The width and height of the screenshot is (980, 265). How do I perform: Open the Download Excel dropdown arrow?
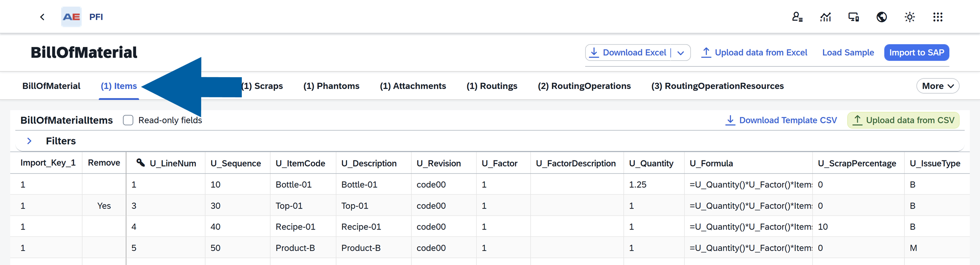coord(681,53)
